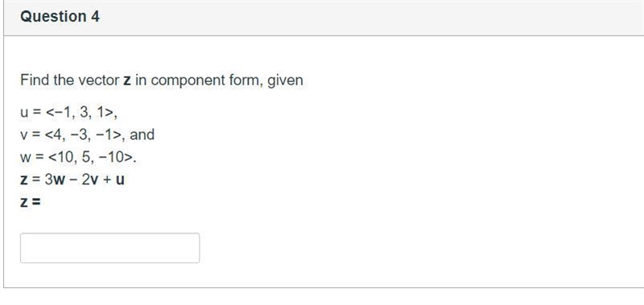Click the vector v definition line
644x305 pixels.
click(87, 134)
